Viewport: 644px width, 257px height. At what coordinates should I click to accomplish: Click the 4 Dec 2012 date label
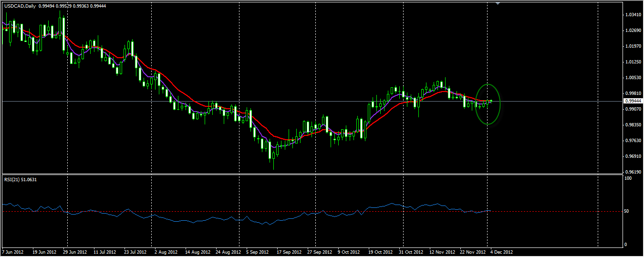point(502,252)
